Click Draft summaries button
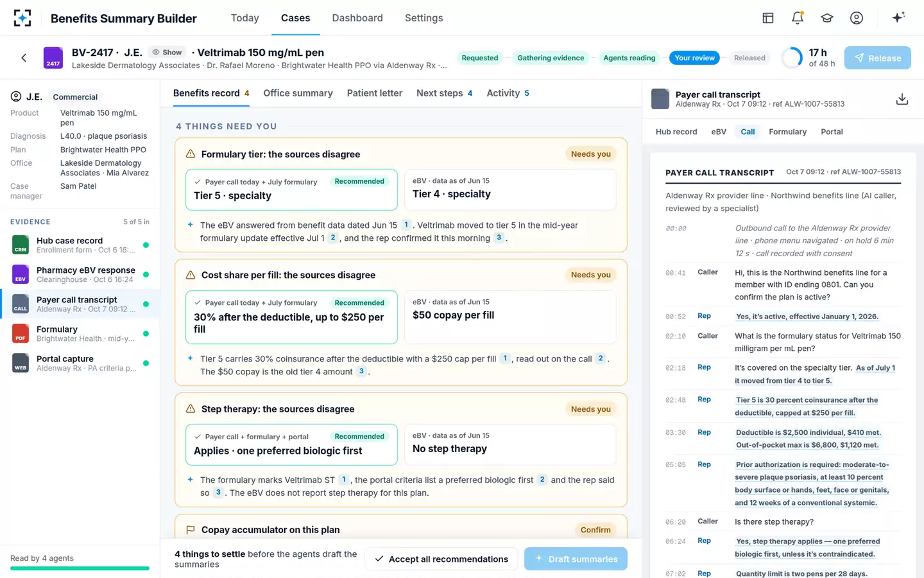Viewport: 924px width, 578px height. tap(576, 559)
